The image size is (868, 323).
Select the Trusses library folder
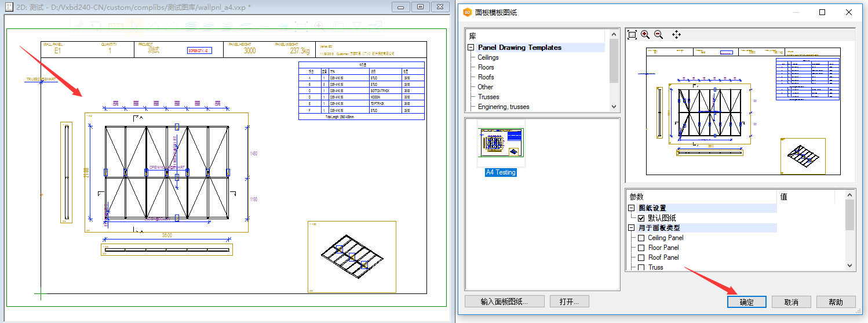(x=488, y=97)
